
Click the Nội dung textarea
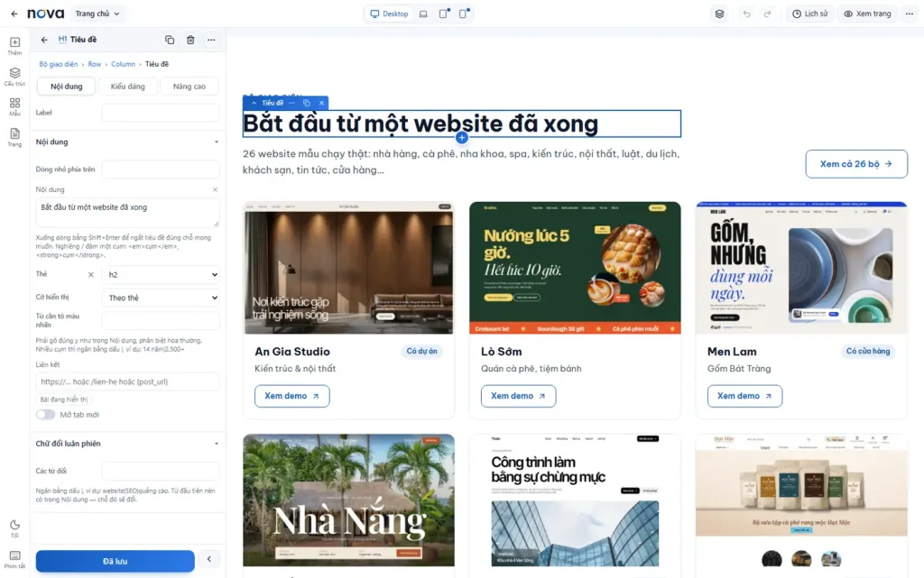(x=127, y=213)
